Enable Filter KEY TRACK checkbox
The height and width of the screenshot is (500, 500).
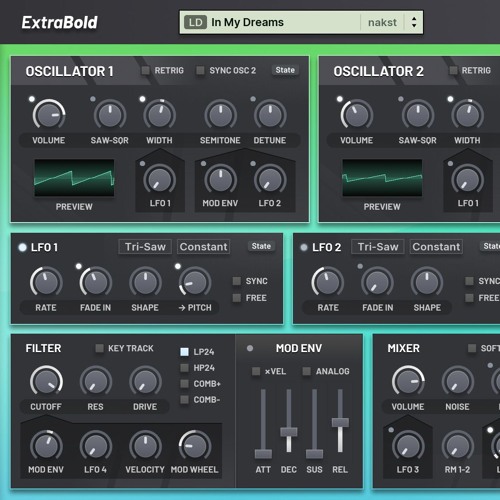[x=99, y=348]
